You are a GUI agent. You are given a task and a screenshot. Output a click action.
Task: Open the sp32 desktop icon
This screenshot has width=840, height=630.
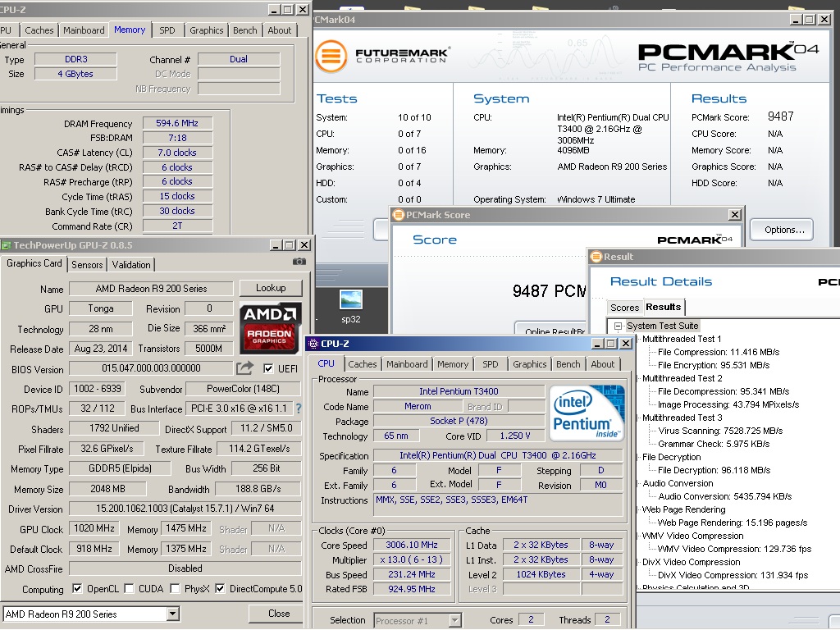point(351,307)
